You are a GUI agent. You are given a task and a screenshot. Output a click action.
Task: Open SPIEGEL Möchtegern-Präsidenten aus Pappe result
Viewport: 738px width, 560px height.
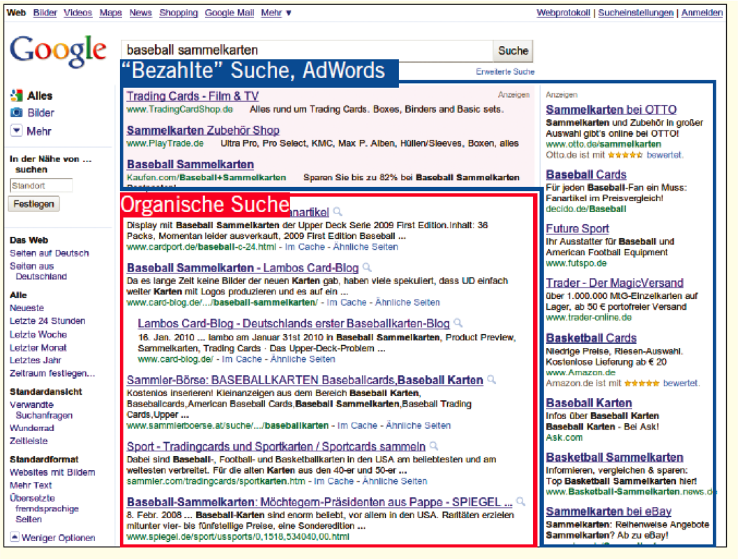tap(319, 502)
